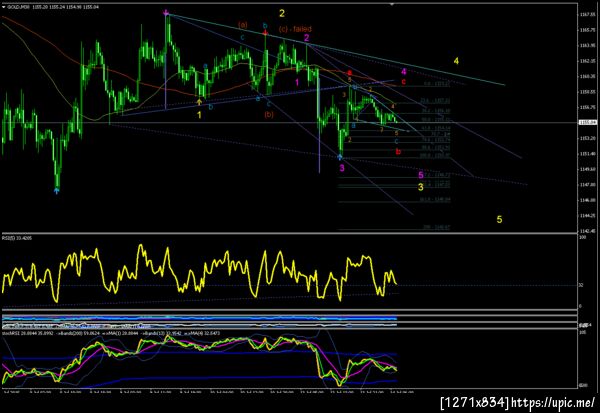The width and height of the screenshot is (600, 413).
Task: Click the chart shift triangle marker on top border
Action: coord(392,4)
